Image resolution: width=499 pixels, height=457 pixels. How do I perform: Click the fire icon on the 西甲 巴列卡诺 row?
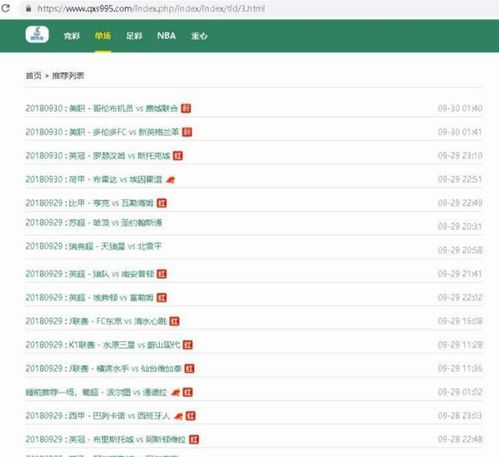coord(178,416)
